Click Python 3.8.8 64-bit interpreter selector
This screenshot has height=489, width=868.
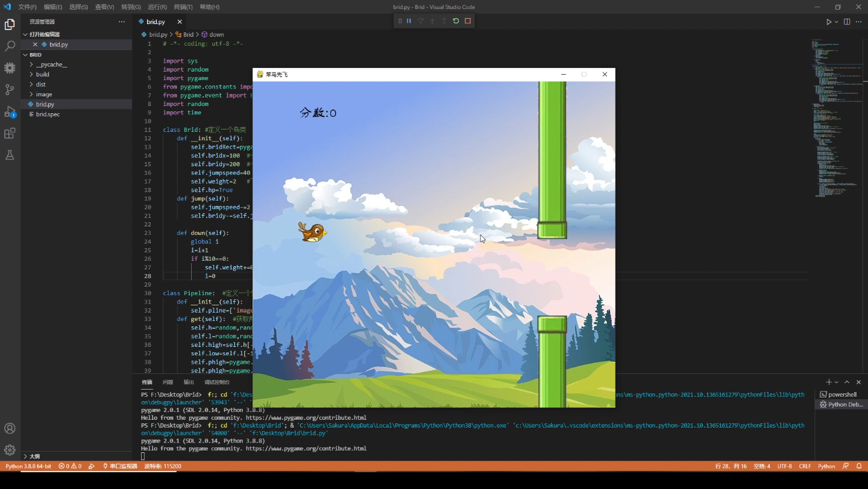click(28, 466)
